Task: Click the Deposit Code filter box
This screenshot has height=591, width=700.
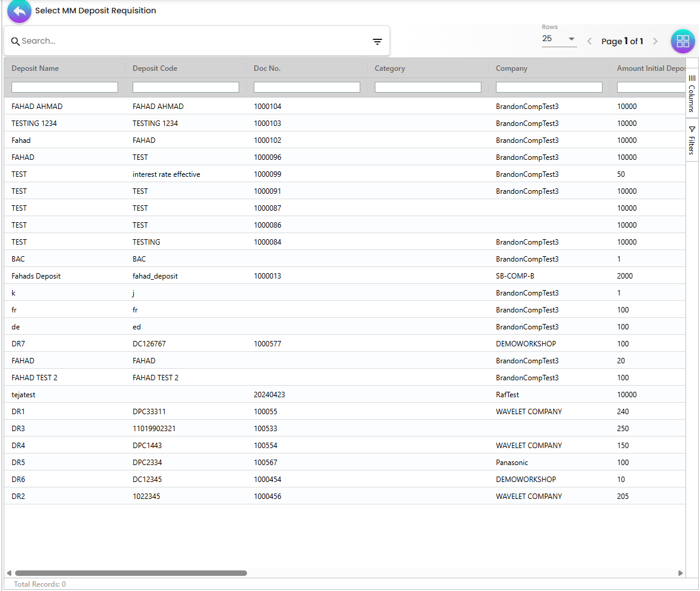Action: click(186, 87)
